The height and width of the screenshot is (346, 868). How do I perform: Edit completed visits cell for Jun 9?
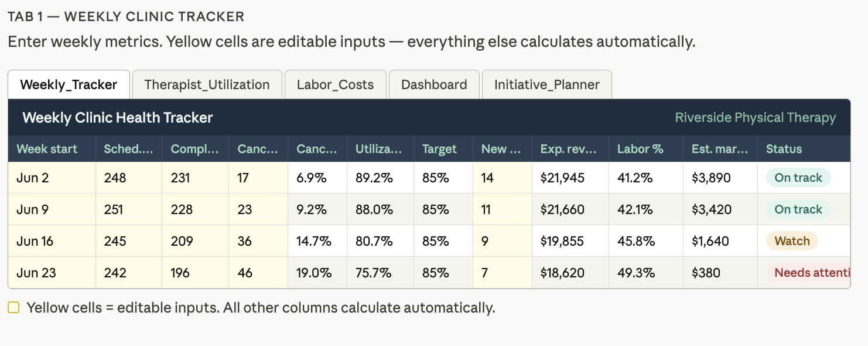pos(196,209)
